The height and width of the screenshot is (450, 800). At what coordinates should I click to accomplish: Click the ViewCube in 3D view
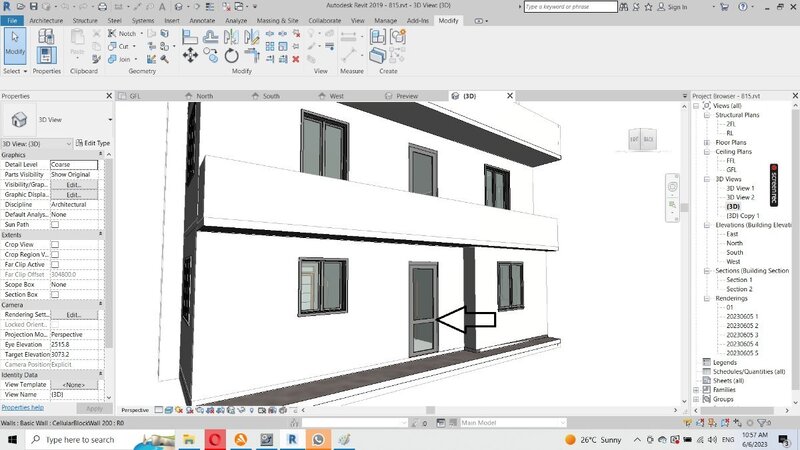641,138
